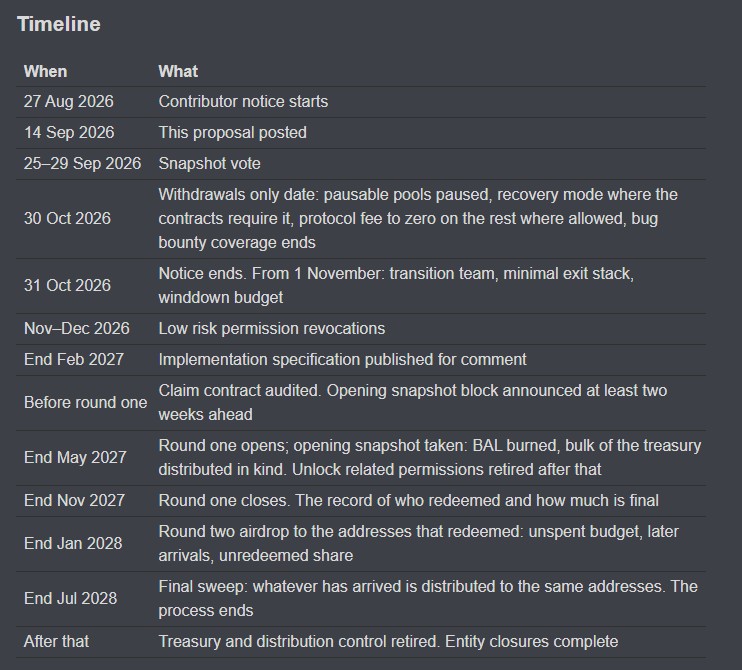742x670 pixels.
Task: Click the Timeline heading
Action: click(59, 24)
